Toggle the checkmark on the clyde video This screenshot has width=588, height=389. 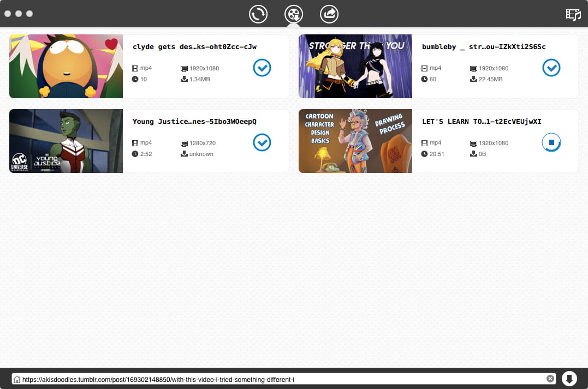262,68
